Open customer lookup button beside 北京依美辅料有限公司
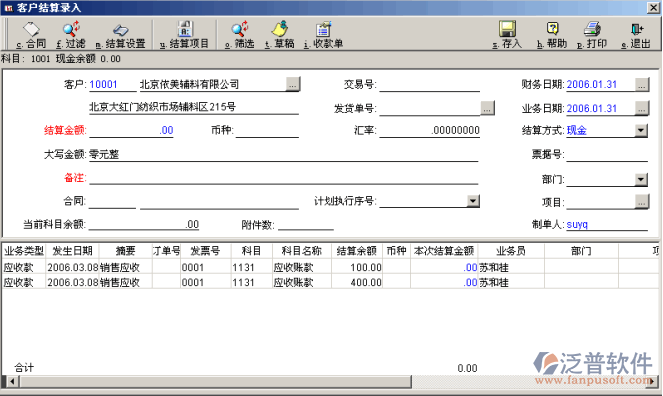This screenshot has width=663, height=396. point(293,84)
